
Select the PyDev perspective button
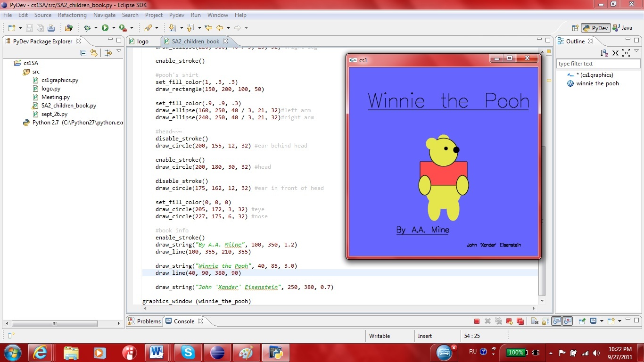pos(595,28)
